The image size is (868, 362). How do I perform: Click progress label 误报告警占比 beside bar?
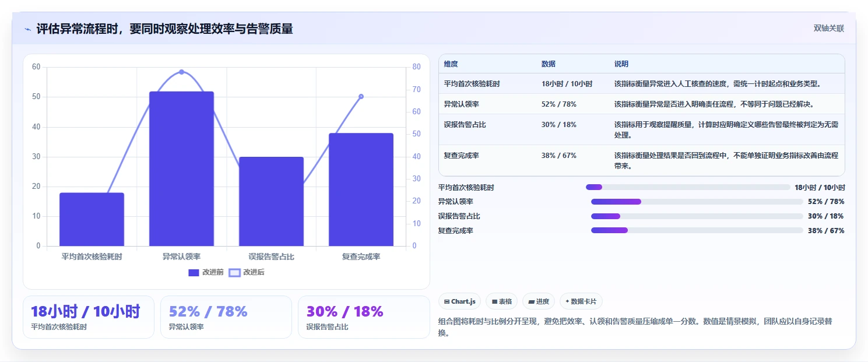click(x=459, y=216)
